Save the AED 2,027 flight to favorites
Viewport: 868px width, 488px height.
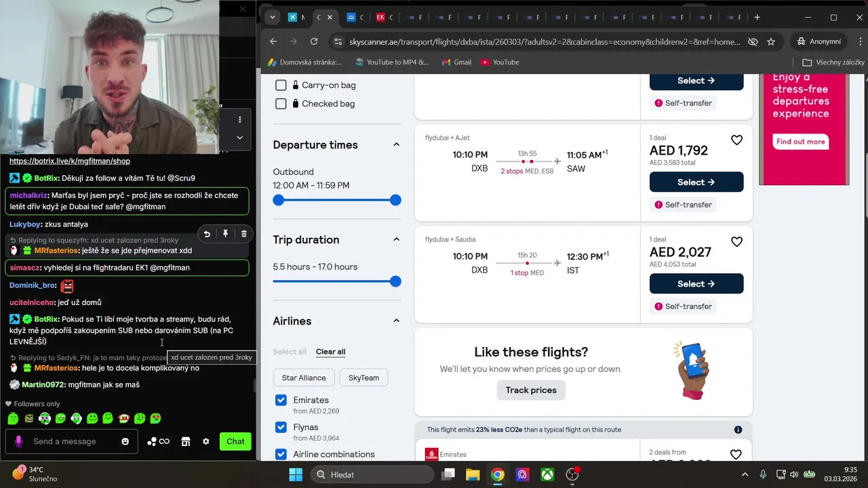[736, 241]
